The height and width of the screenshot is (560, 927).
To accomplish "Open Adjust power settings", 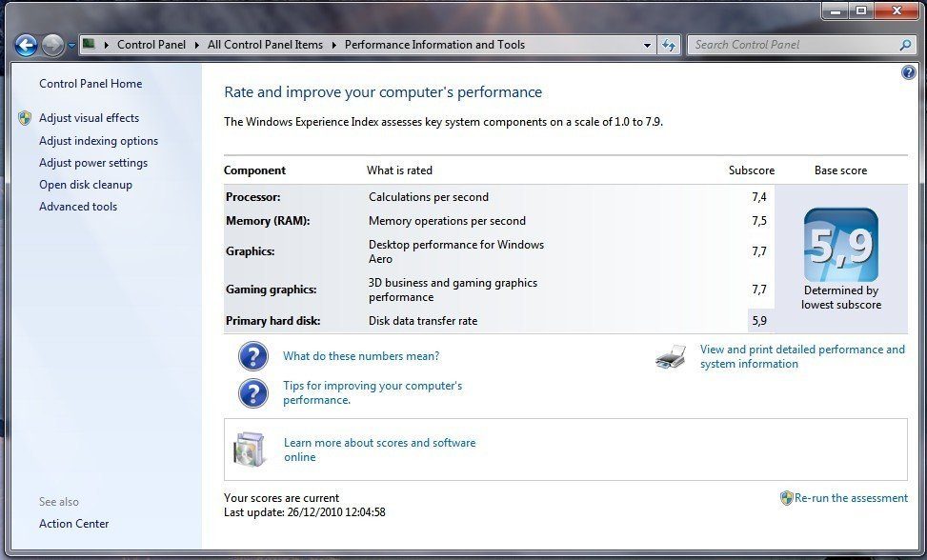I will [x=93, y=163].
